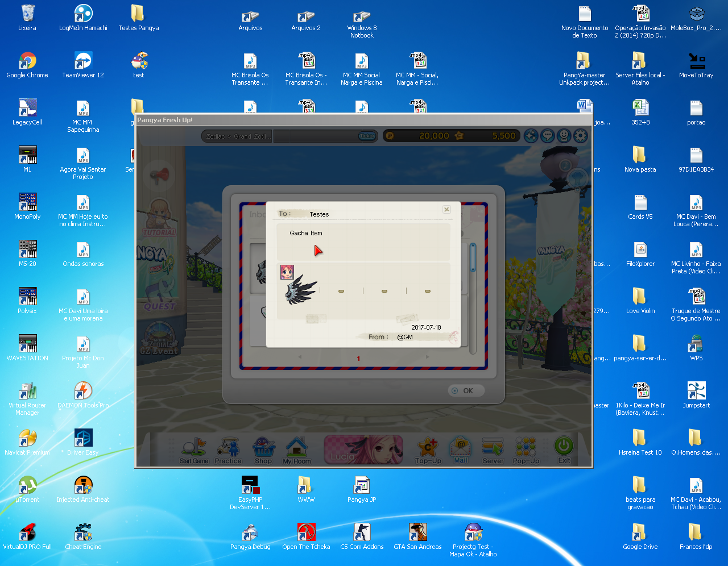Select the Jumpstart desktop icon
Screen dimensions: 728x566
pyautogui.click(x=696, y=395)
